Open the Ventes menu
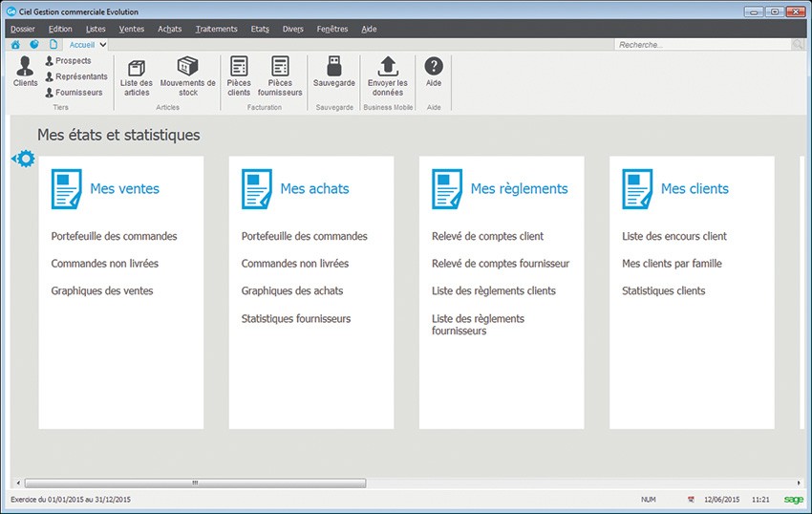 tap(132, 29)
